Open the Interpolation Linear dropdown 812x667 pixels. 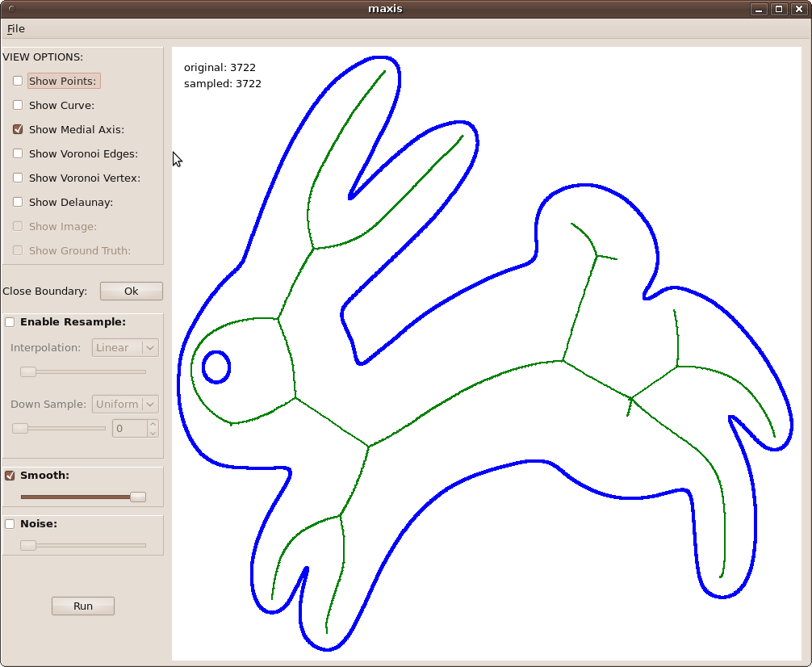click(x=125, y=347)
